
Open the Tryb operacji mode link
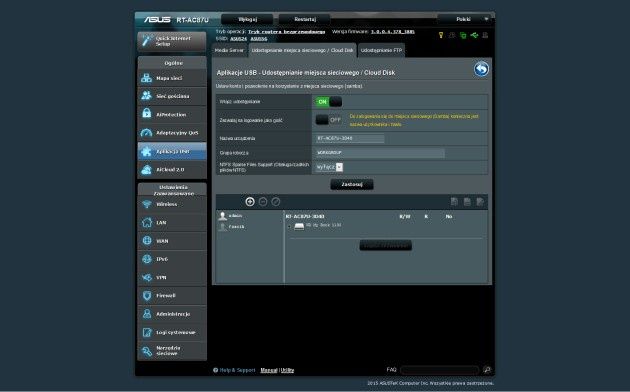click(x=286, y=32)
